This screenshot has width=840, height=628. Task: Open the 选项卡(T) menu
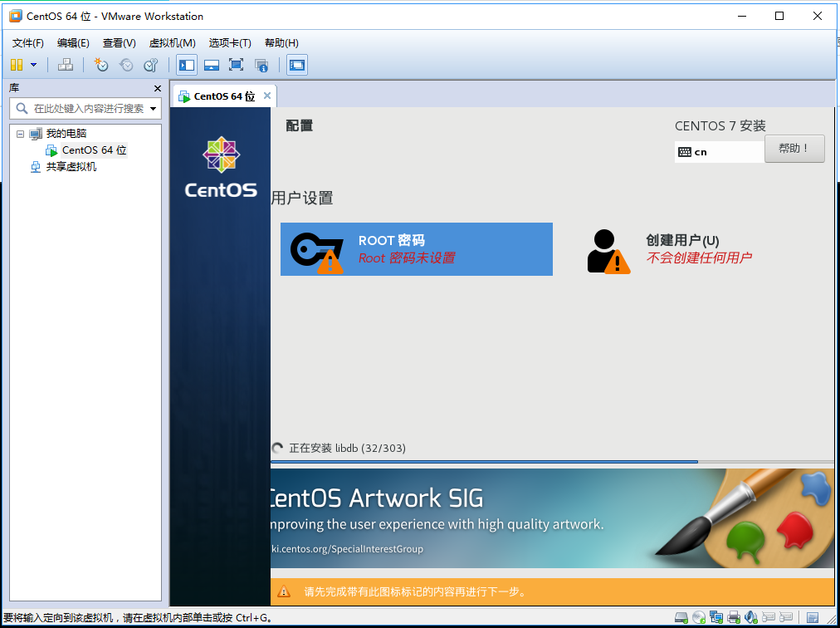point(230,43)
